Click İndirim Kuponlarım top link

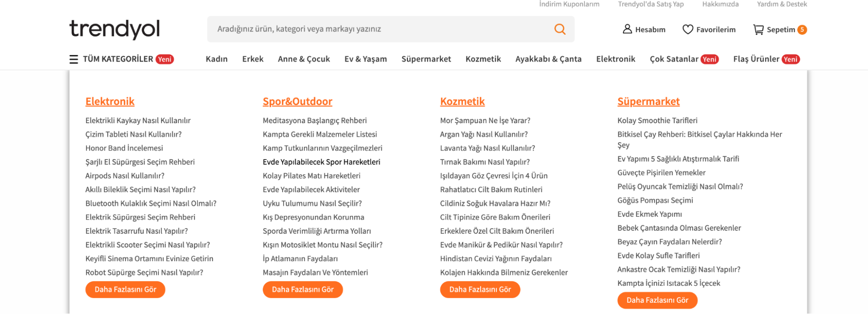point(569,4)
